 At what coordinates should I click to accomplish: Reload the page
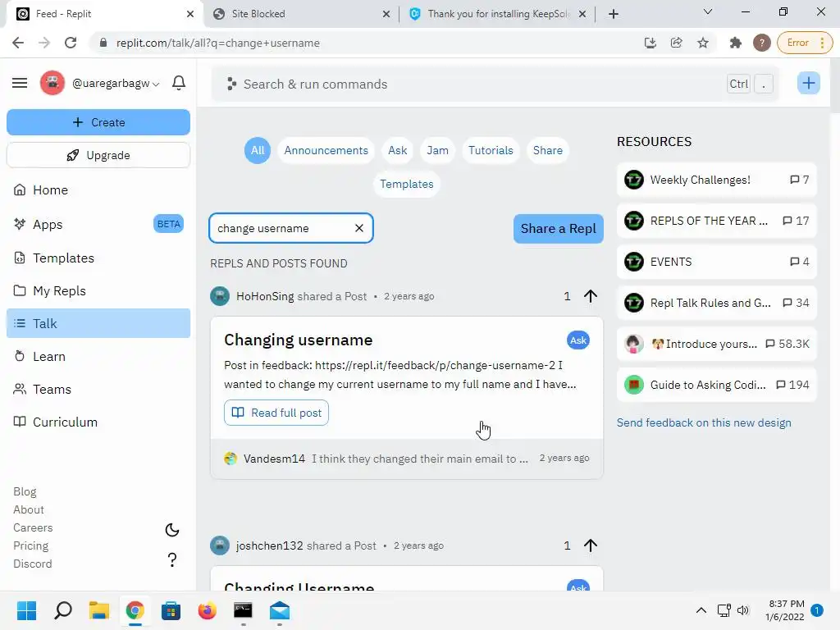[71, 43]
